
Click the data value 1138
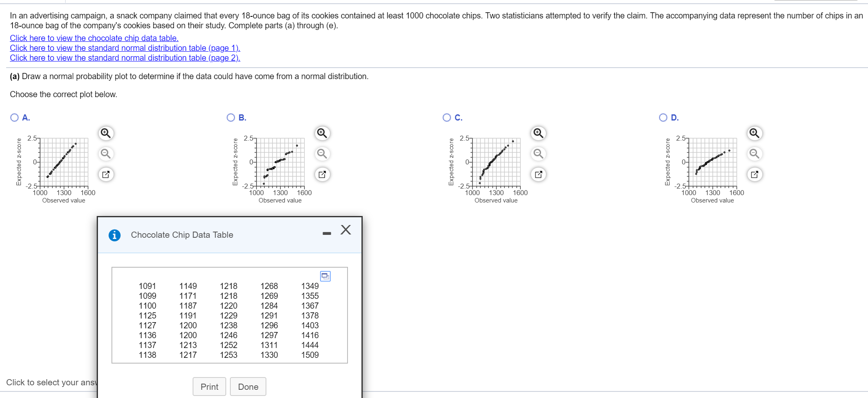point(148,355)
